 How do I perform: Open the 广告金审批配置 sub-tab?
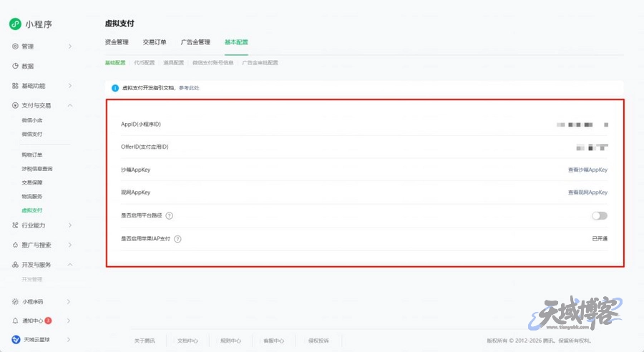point(260,63)
